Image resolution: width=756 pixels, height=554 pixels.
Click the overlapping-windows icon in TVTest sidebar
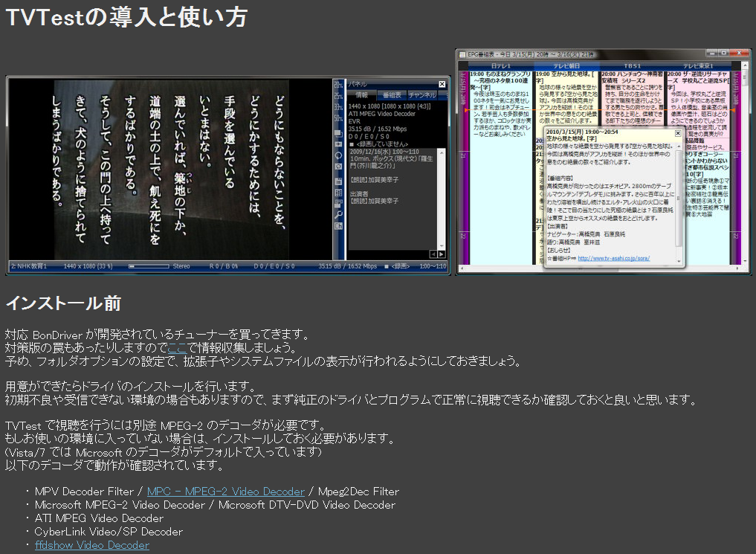(338, 132)
